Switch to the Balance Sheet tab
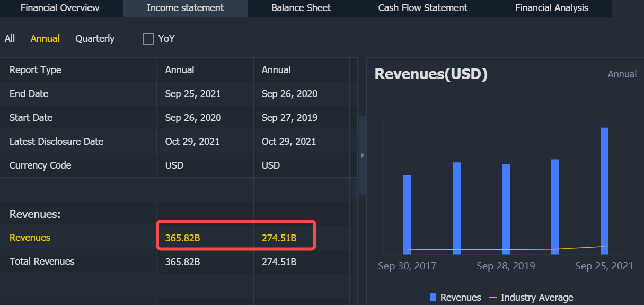The height and width of the screenshot is (305, 644). [301, 8]
